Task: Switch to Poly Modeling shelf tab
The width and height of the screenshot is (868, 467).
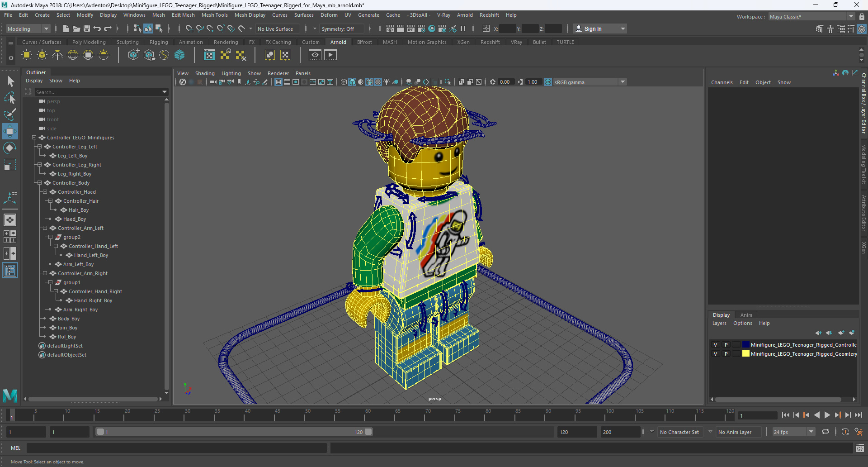Action: coord(89,42)
